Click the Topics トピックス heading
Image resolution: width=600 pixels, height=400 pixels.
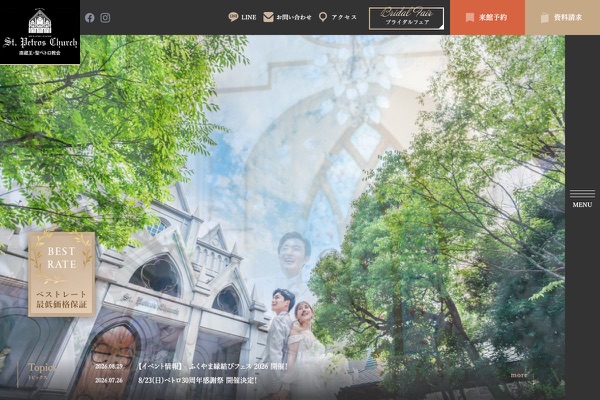tap(42, 371)
